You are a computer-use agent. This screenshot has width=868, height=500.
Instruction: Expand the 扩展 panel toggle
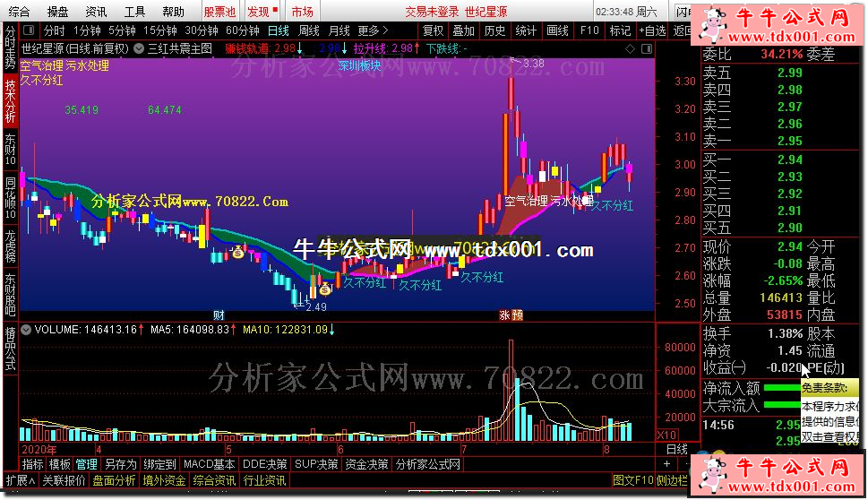click(x=20, y=480)
